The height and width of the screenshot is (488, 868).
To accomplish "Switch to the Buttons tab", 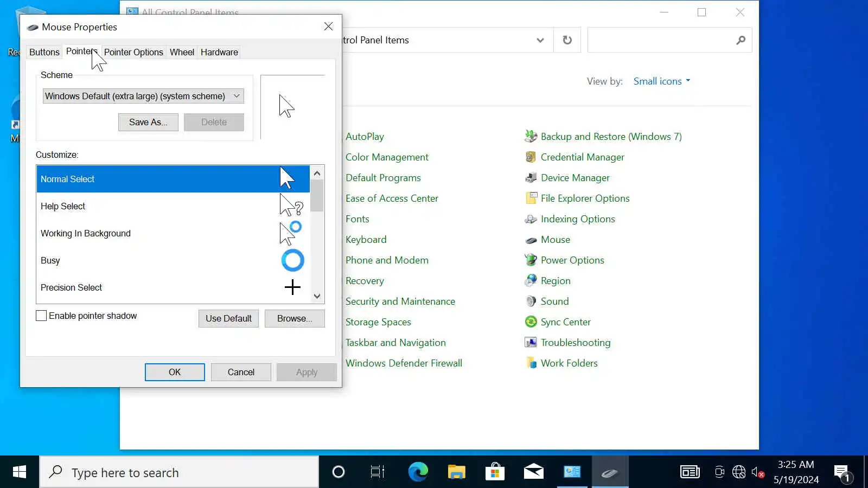I will 44,52.
